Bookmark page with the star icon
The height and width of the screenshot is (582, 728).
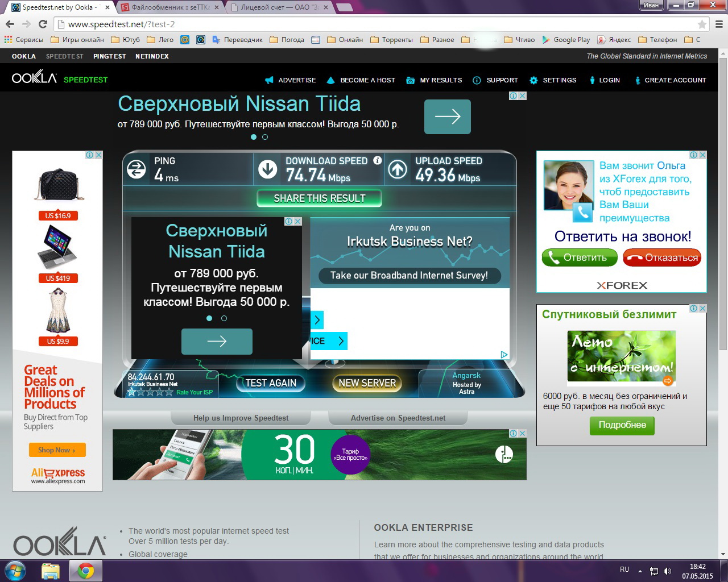click(702, 24)
